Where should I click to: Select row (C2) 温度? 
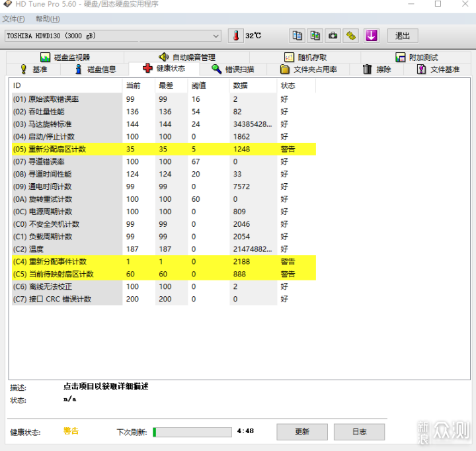coord(164,249)
